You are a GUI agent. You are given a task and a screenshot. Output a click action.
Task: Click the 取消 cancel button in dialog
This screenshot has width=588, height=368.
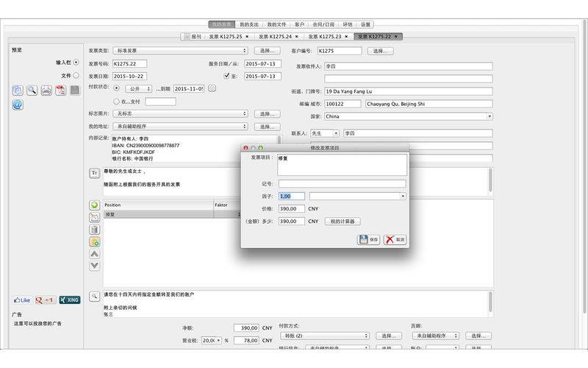[x=395, y=240]
